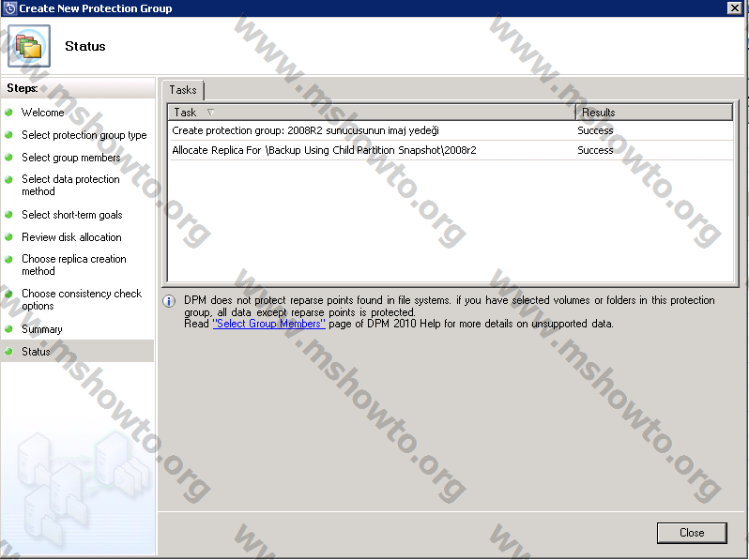The height and width of the screenshot is (560, 749).
Task: Open the Select short-term goals step
Action: tap(72, 215)
